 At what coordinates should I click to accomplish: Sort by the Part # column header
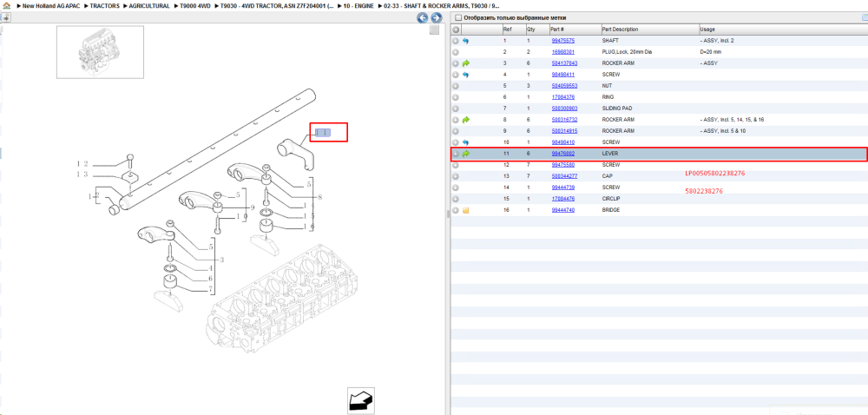(575, 30)
